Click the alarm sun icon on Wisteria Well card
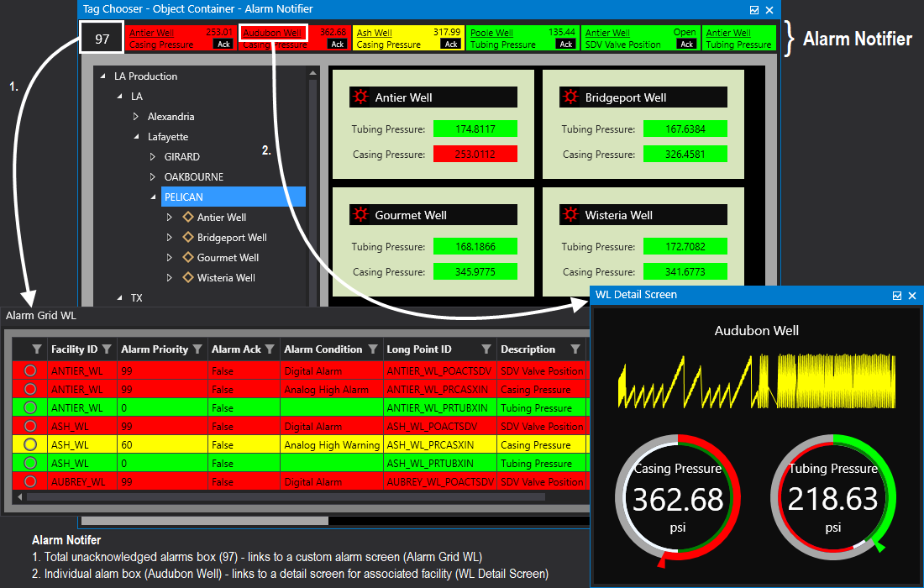Viewport: 924px width, 588px height. [x=570, y=214]
